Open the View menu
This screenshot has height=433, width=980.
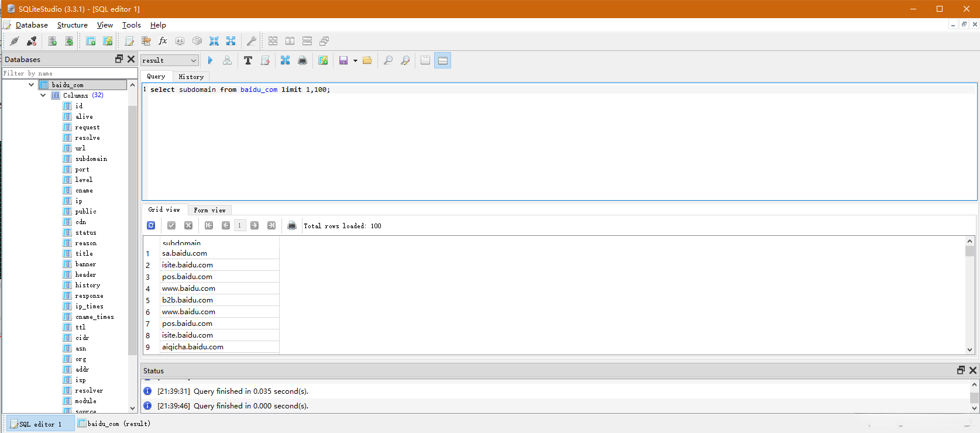click(105, 25)
